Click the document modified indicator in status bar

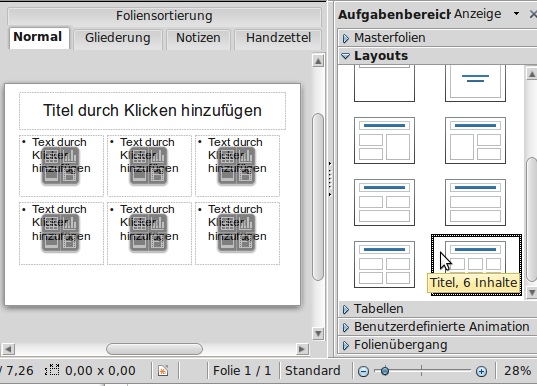pyautogui.click(x=163, y=371)
